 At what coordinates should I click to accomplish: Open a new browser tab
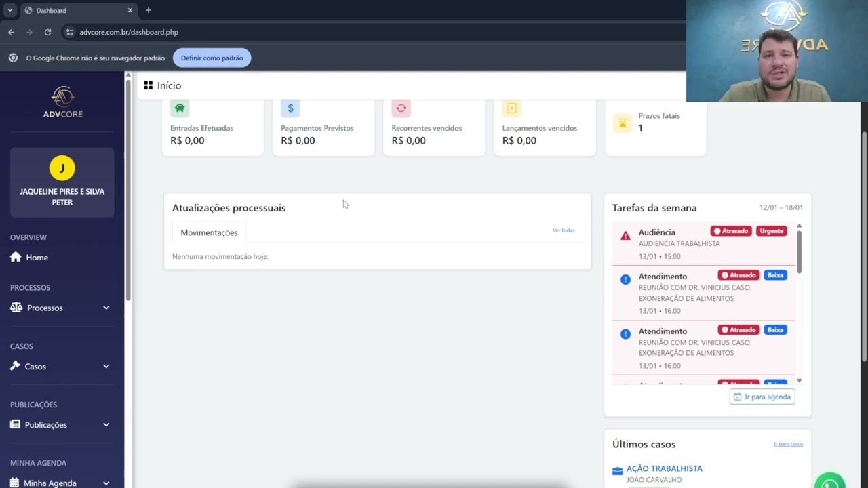pyautogui.click(x=149, y=10)
